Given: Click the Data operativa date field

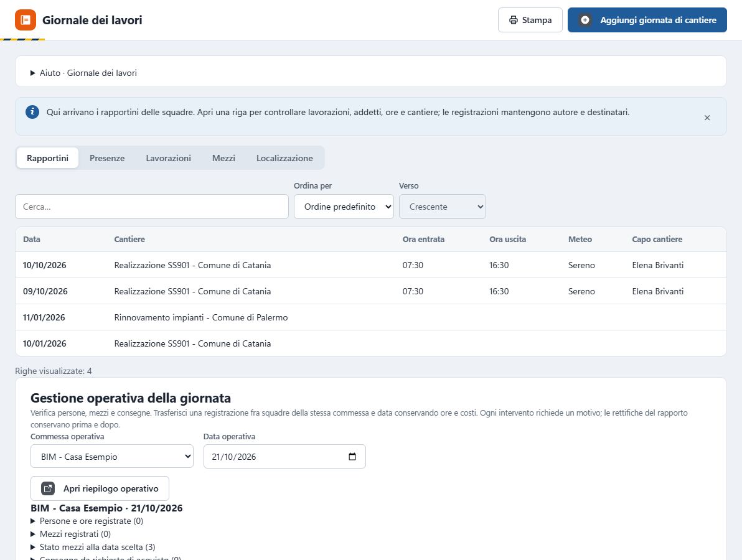Looking at the screenshot, I should click(x=285, y=457).
